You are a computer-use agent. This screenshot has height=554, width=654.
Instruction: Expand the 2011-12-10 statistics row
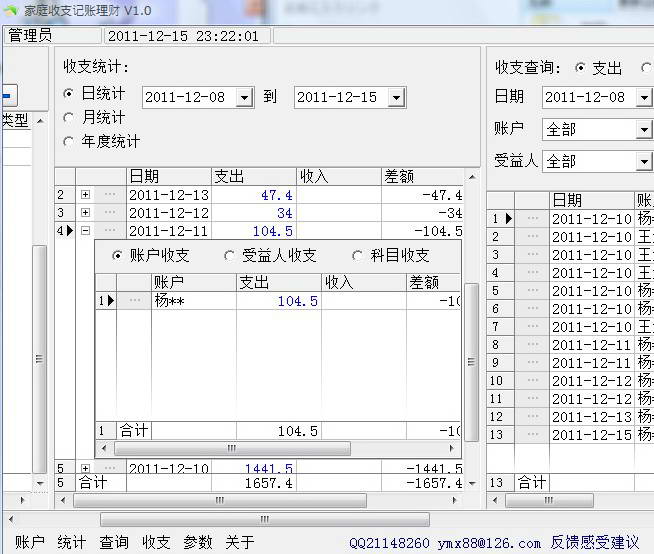pyautogui.click(x=86, y=468)
